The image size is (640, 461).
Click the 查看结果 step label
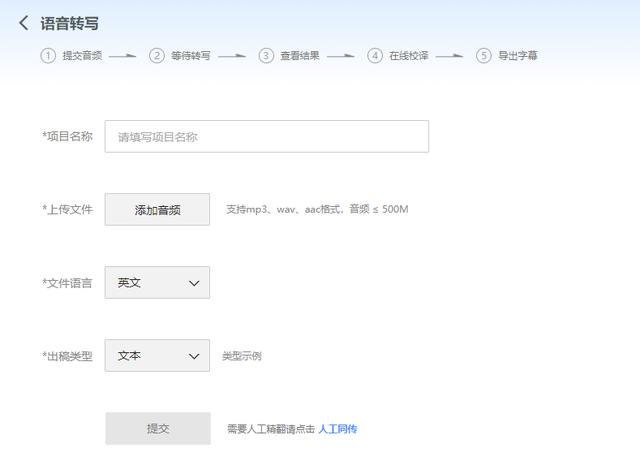(300, 56)
